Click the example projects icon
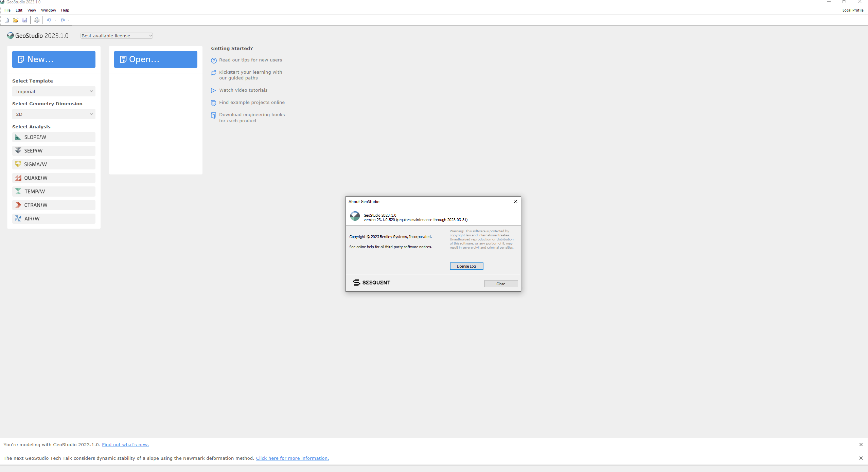 tap(214, 103)
